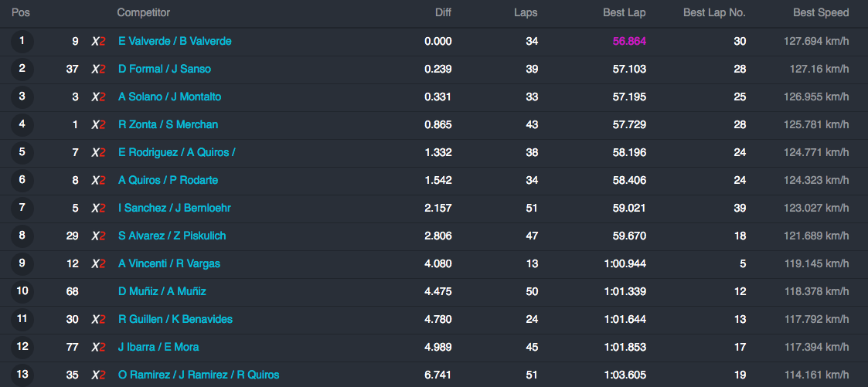Viewport: 868px width, 387px height.
Task: Click the X2 icon next to A Vincenti / R Vargas
Action: [x=98, y=263]
